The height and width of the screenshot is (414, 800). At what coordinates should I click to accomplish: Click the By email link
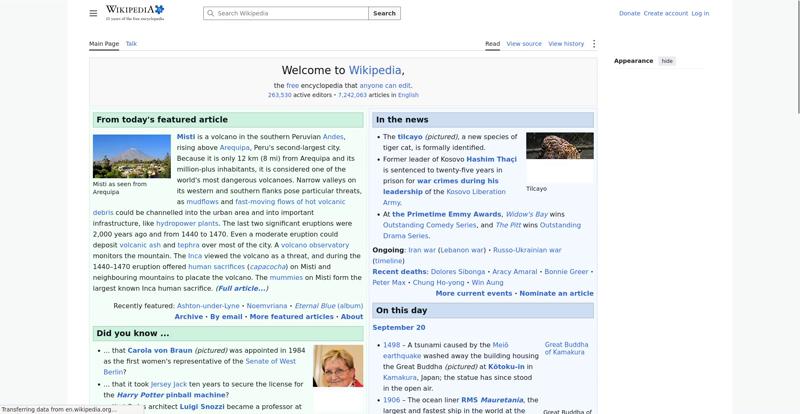click(x=226, y=316)
